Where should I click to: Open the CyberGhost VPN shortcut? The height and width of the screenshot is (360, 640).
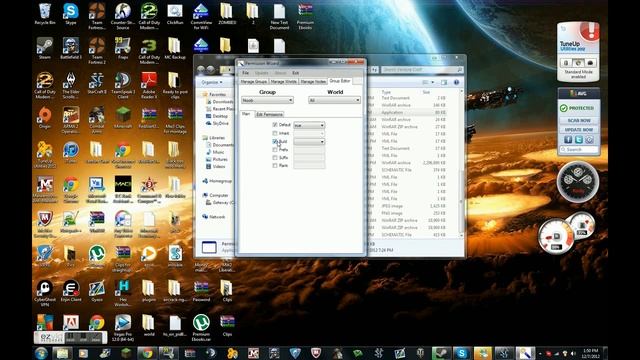(44, 293)
